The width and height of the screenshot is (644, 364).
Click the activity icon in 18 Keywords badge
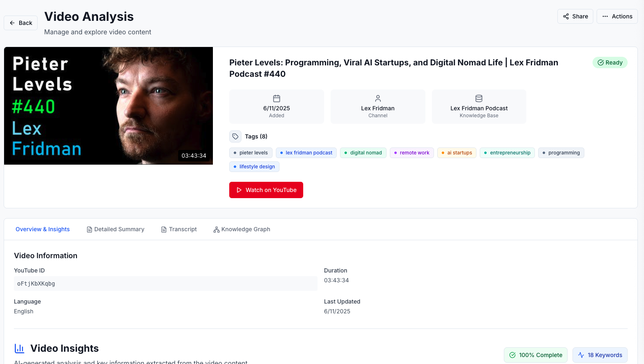[x=581, y=355]
